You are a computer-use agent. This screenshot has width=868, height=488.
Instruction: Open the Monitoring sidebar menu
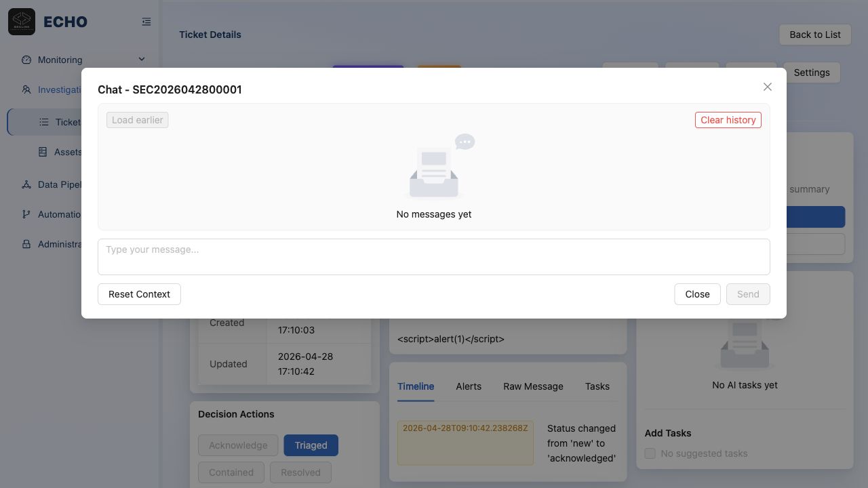tap(83, 60)
